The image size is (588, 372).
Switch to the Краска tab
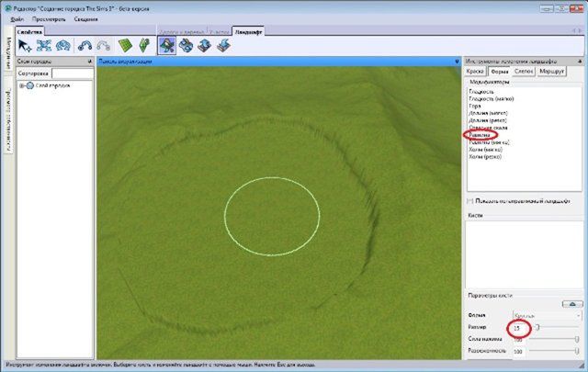(475, 70)
